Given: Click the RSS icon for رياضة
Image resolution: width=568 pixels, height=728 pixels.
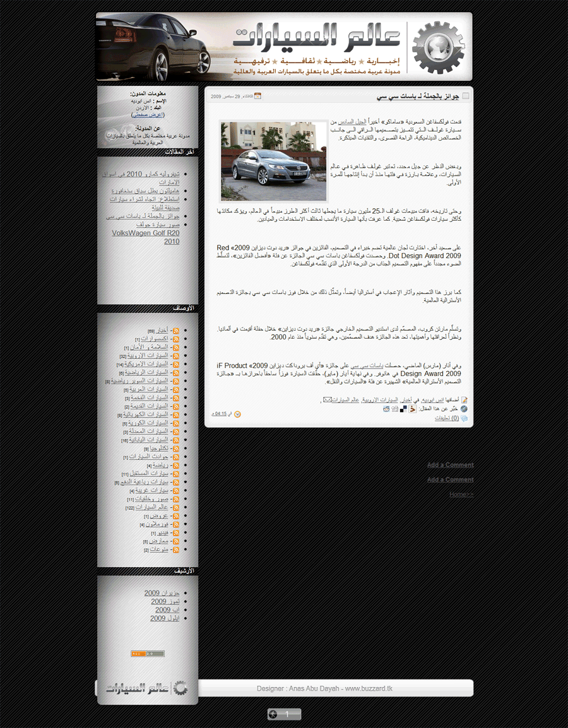Looking at the screenshot, I should [x=176, y=466].
